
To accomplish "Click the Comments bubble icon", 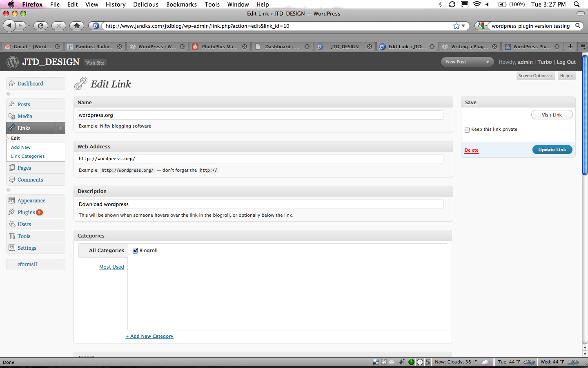I will coord(12,180).
